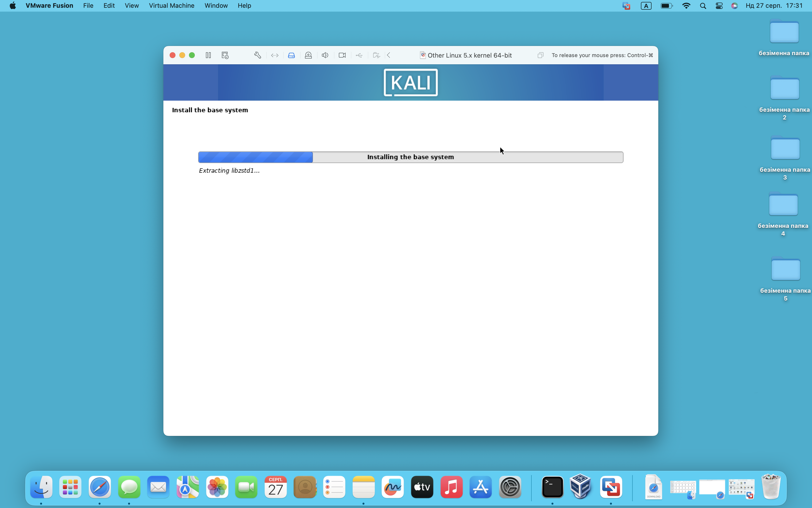
Task: Click the Kali logo banner
Action: click(411, 82)
